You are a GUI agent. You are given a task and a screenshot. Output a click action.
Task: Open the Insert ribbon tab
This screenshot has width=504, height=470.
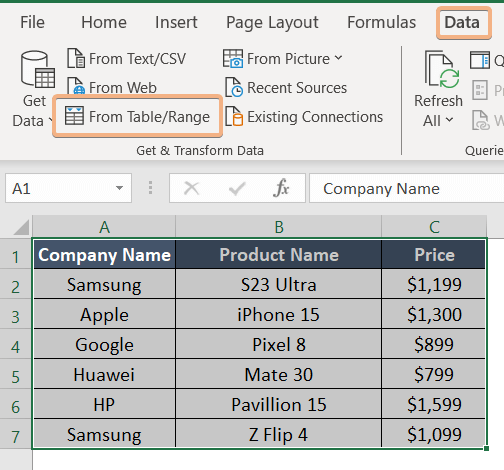click(176, 22)
